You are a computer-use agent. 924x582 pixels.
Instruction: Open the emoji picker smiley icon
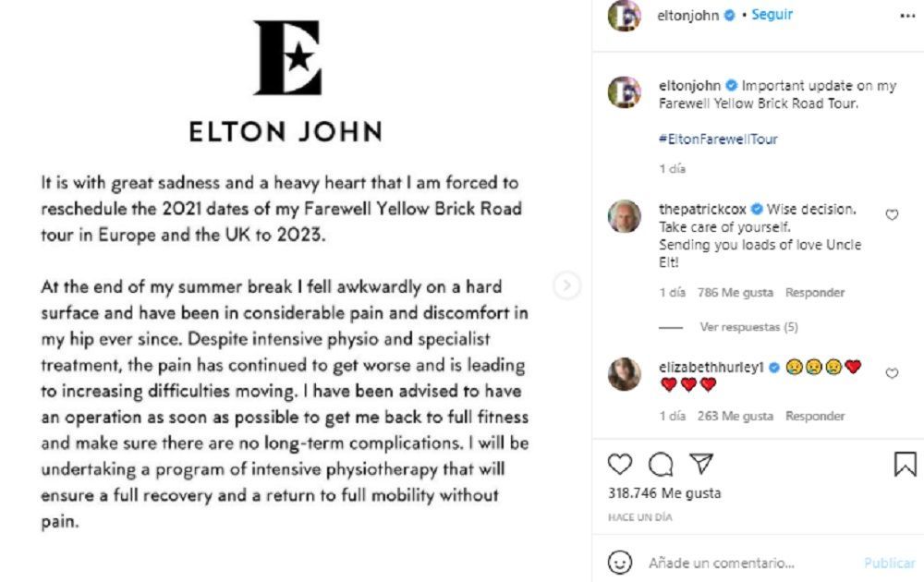620,563
